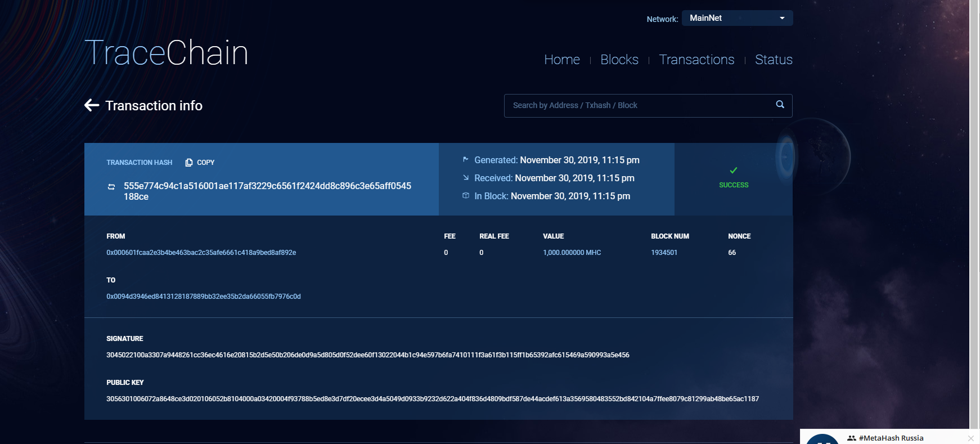The width and height of the screenshot is (980, 444).
Task: Click the PUBLIC KEY label
Action: click(x=125, y=383)
